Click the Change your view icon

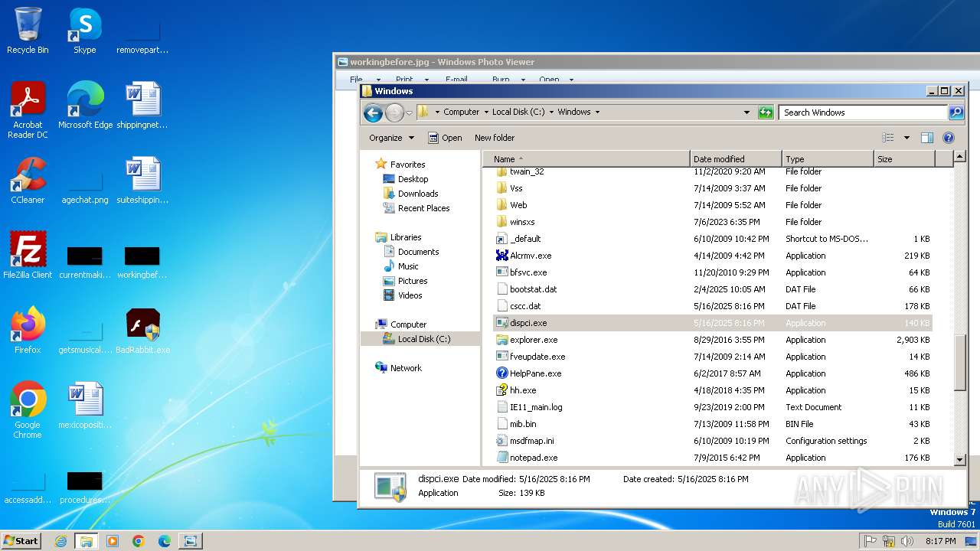click(888, 138)
